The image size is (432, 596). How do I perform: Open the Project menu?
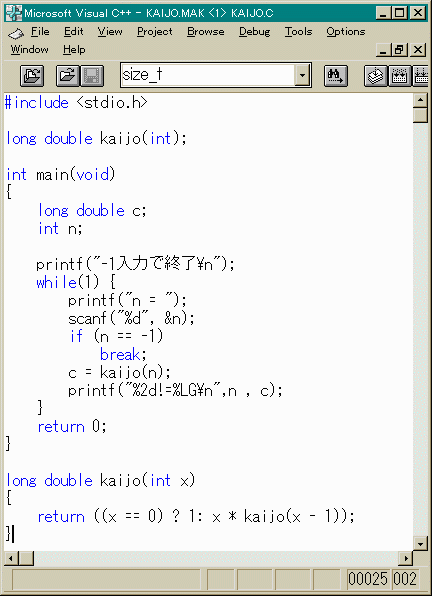(155, 32)
